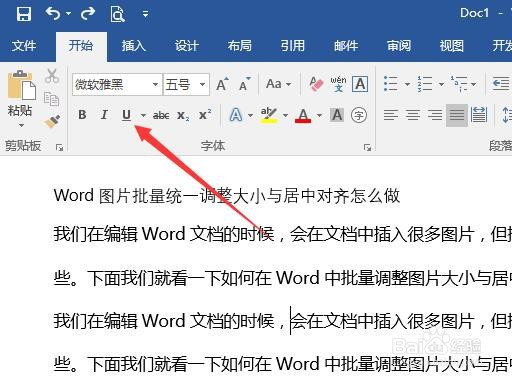Switch to the 审阅 tab
This screenshot has height=380, width=512.
pos(399,46)
